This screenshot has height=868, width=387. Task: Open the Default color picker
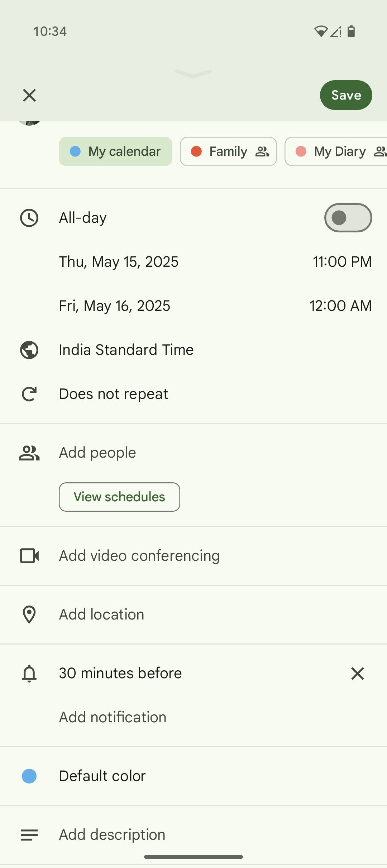(x=102, y=776)
